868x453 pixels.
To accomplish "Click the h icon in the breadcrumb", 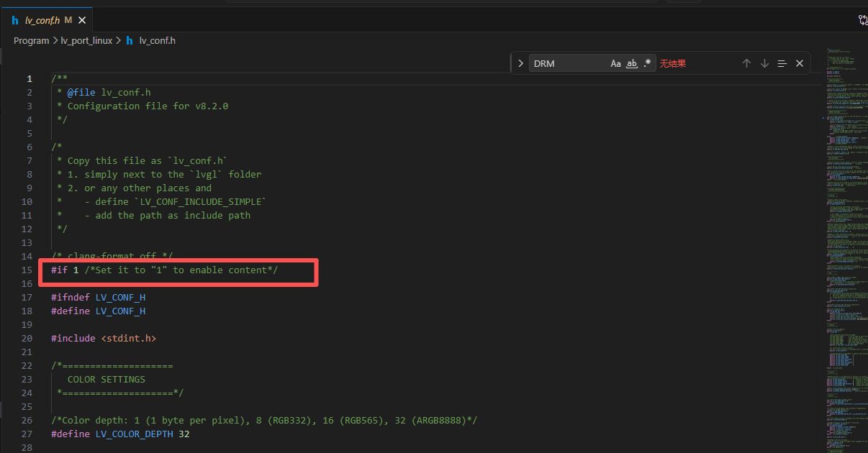I will 130,41.
